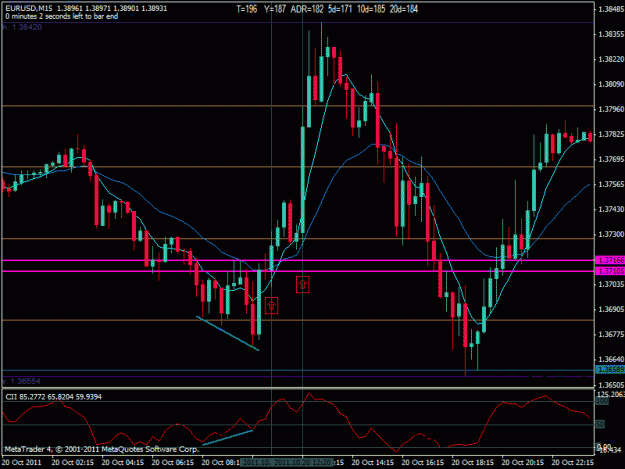The height and width of the screenshot is (469, 625).
Task: Click the 1.38355 price scale value
Action: point(611,34)
